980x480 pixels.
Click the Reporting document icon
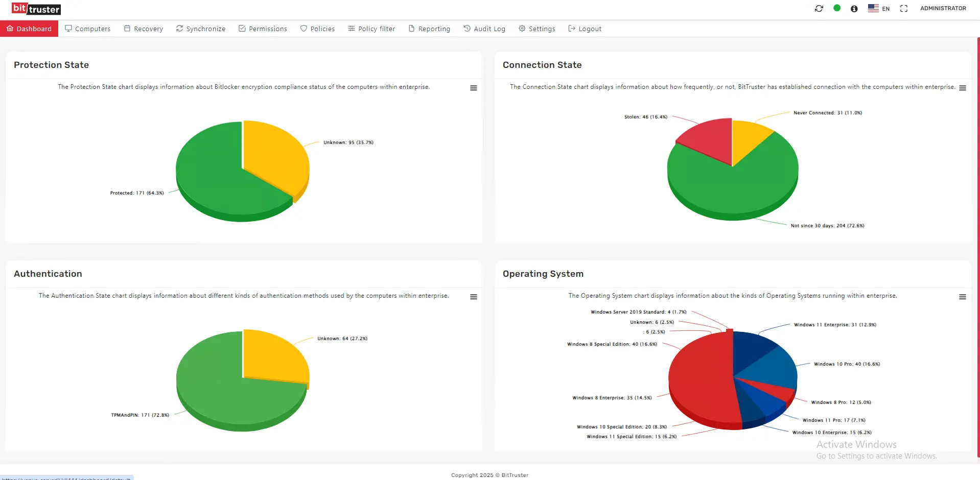pyautogui.click(x=411, y=29)
